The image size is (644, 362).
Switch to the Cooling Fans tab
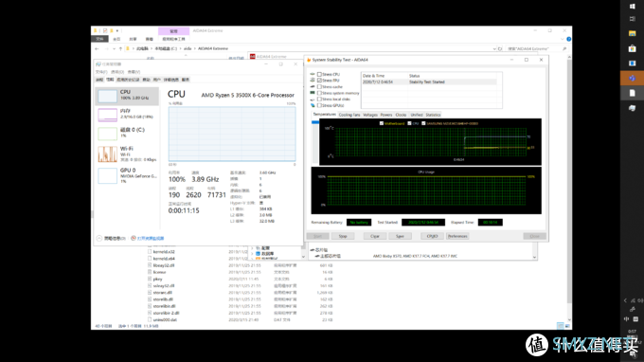coord(349,115)
